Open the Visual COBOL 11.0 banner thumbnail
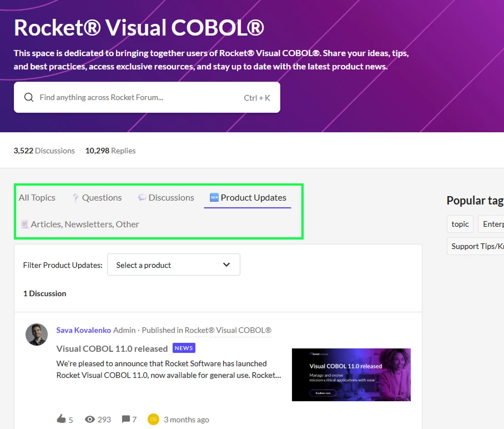 point(351,375)
